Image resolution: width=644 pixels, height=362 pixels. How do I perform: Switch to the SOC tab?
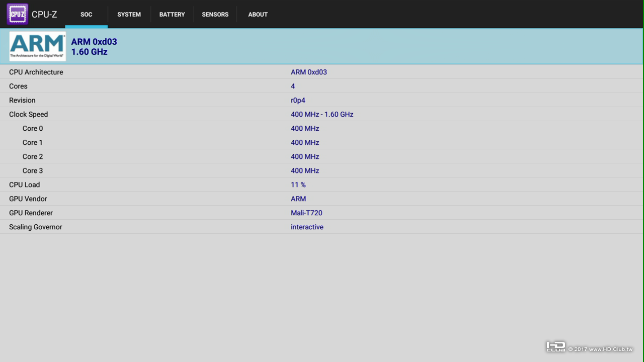[87, 14]
